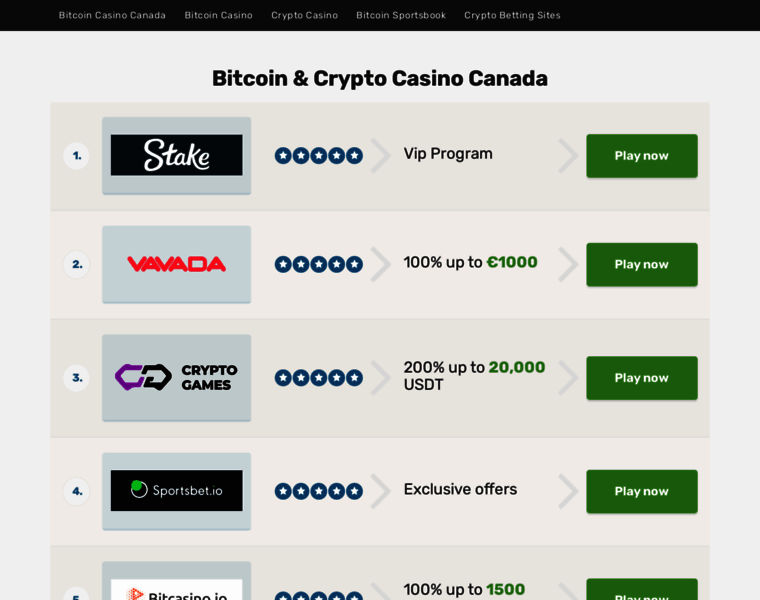Go to Bitcoin Sportsbook menu item
760x600 pixels.
coord(401,15)
